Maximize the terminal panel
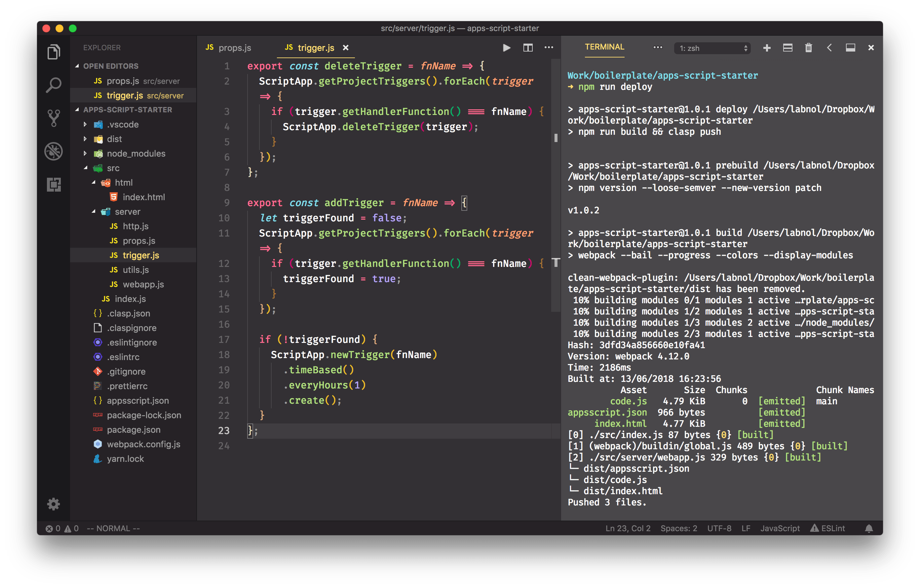The image size is (920, 588). (850, 47)
